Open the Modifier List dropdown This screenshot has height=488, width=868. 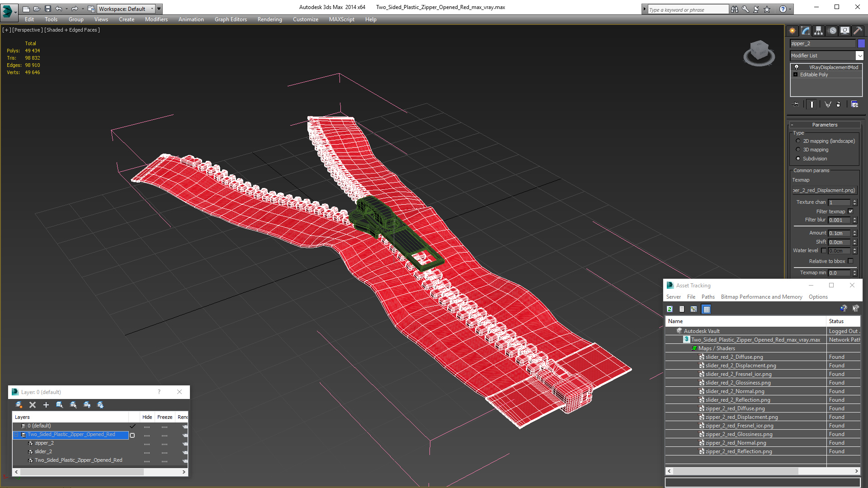point(859,56)
